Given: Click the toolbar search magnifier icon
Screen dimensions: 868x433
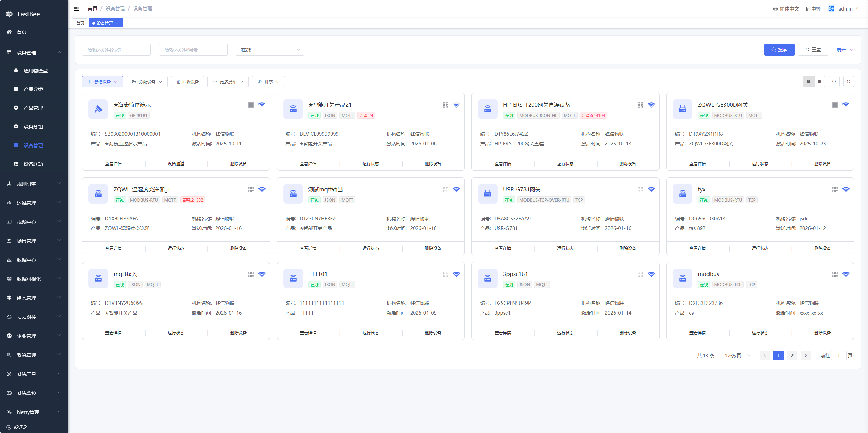Looking at the screenshot, I should tap(834, 82).
